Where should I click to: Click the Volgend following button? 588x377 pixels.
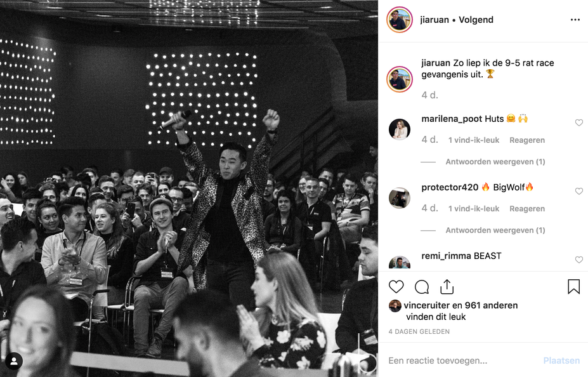pyautogui.click(x=476, y=20)
